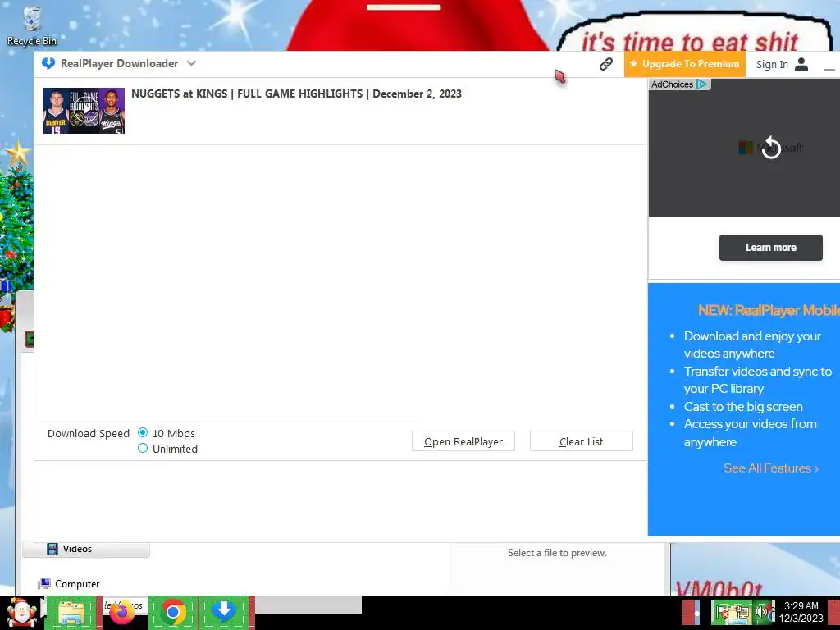Screen dimensions: 840x630
Task: Minimize the RealPlayer Downloader window
Action: tap(829, 69)
